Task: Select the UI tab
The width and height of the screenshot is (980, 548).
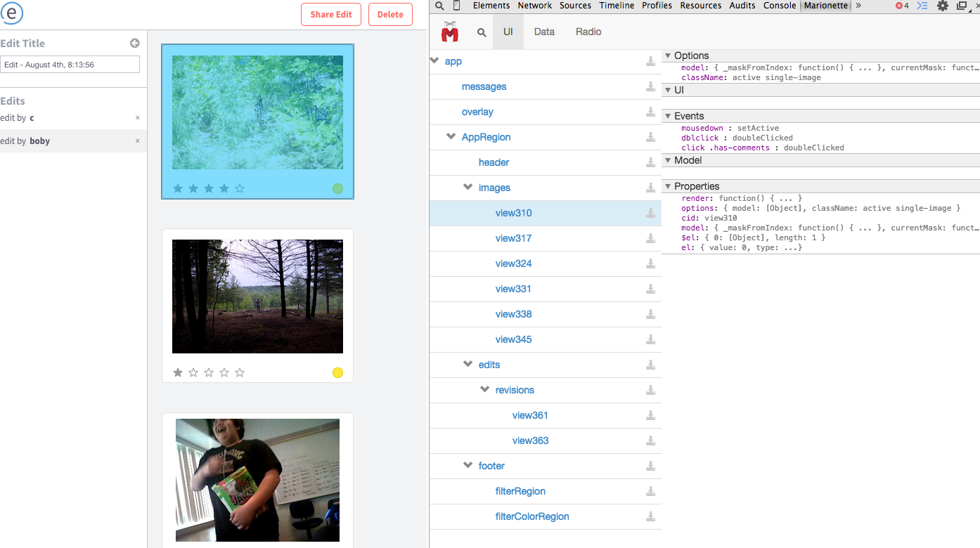Action: pos(508,32)
